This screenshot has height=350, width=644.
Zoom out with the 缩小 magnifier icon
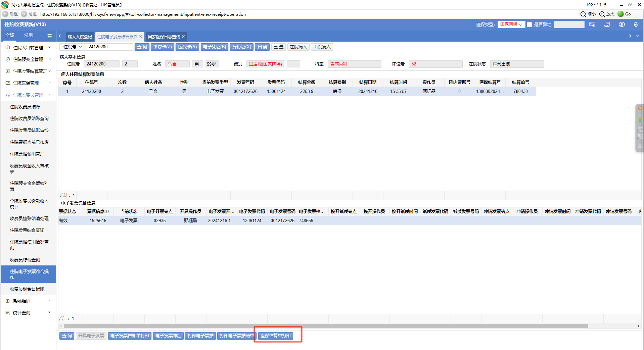583,14
